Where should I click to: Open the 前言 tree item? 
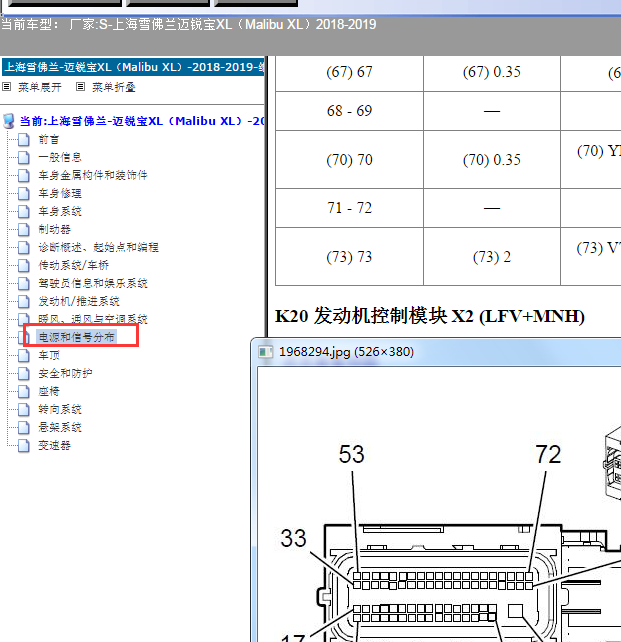coord(49,140)
